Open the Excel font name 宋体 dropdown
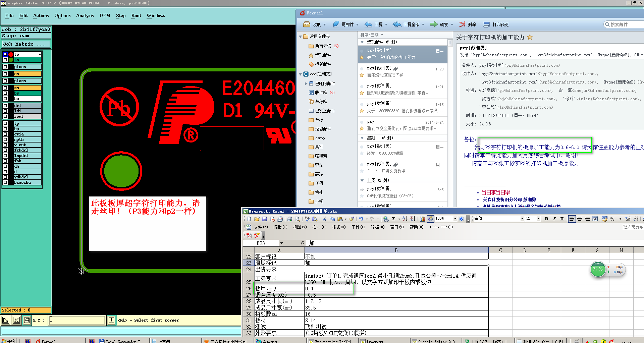This screenshot has height=343, width=644. pos(522,219)
